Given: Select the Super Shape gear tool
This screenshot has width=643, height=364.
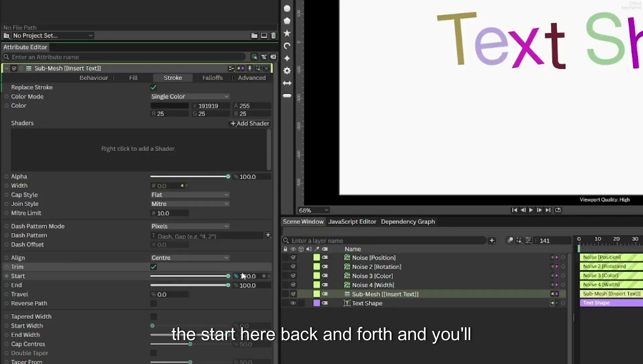Looking at the screenshot, I should coord(287,71).
